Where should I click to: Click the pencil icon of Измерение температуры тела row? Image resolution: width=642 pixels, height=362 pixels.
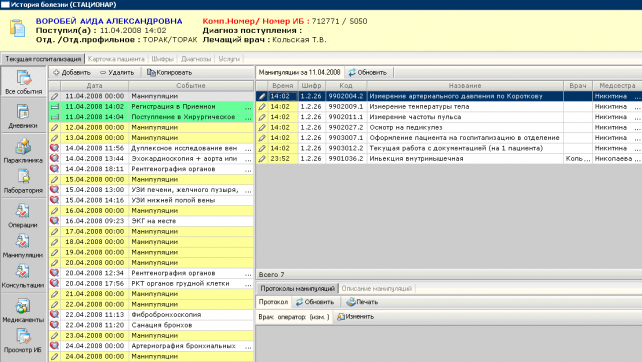(x=262, y=106)
